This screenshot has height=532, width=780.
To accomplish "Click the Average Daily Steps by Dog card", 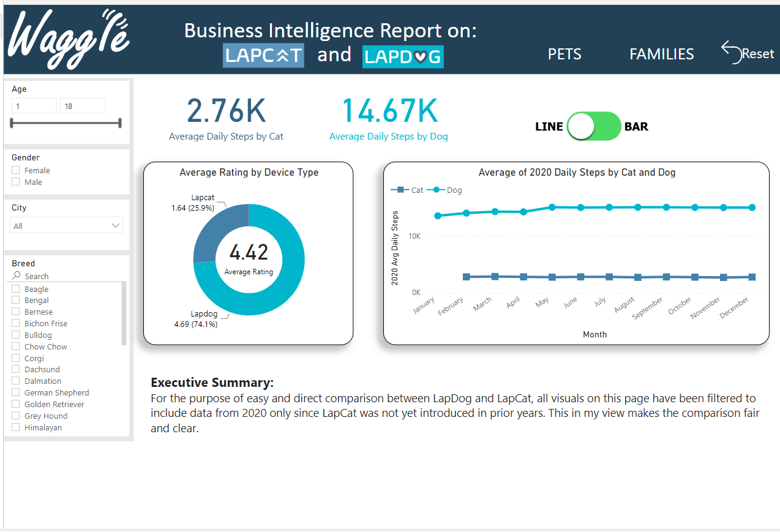I will pos(389,119).
